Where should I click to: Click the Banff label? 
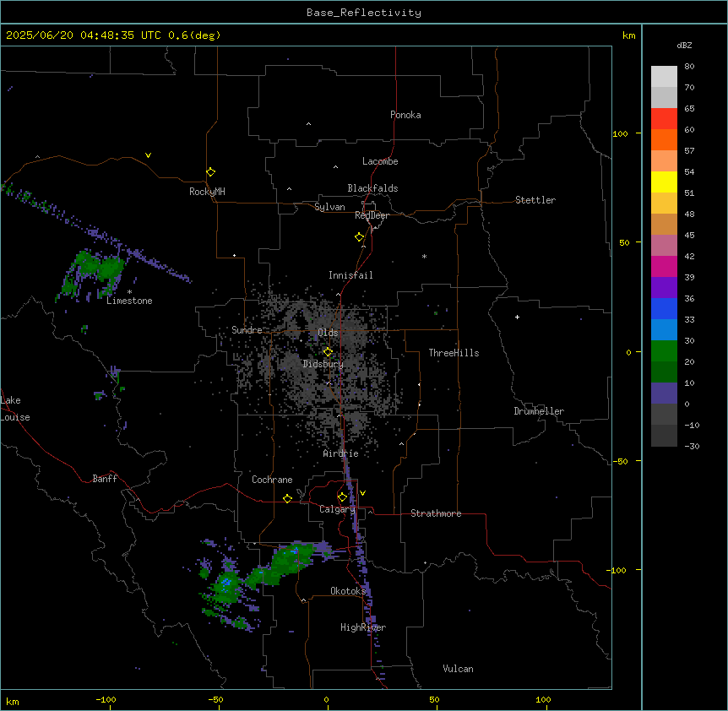[x=105, y=479]
